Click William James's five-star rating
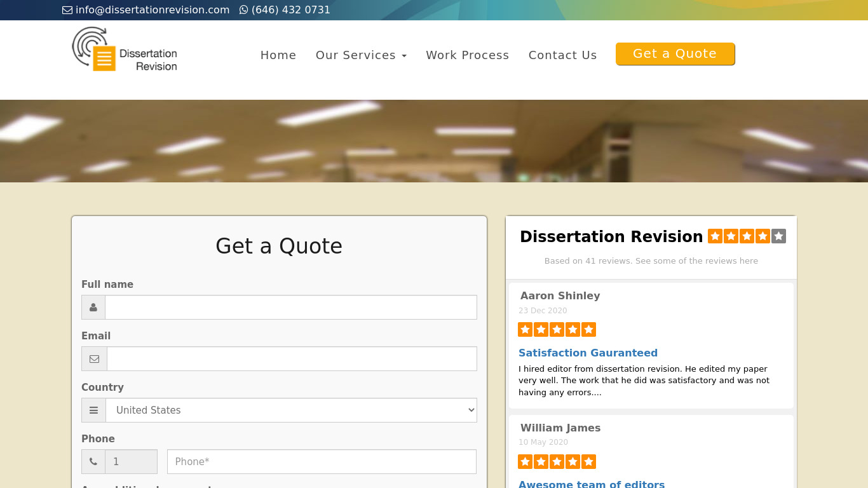The width and height of the screenshot is (868, 488). pos(557,462)
